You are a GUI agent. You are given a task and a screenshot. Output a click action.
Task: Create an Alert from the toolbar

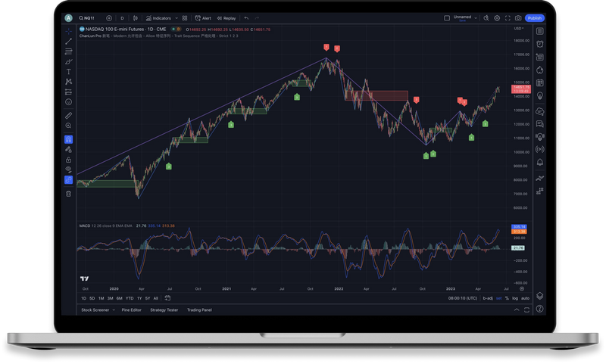(x=203, y=18)
